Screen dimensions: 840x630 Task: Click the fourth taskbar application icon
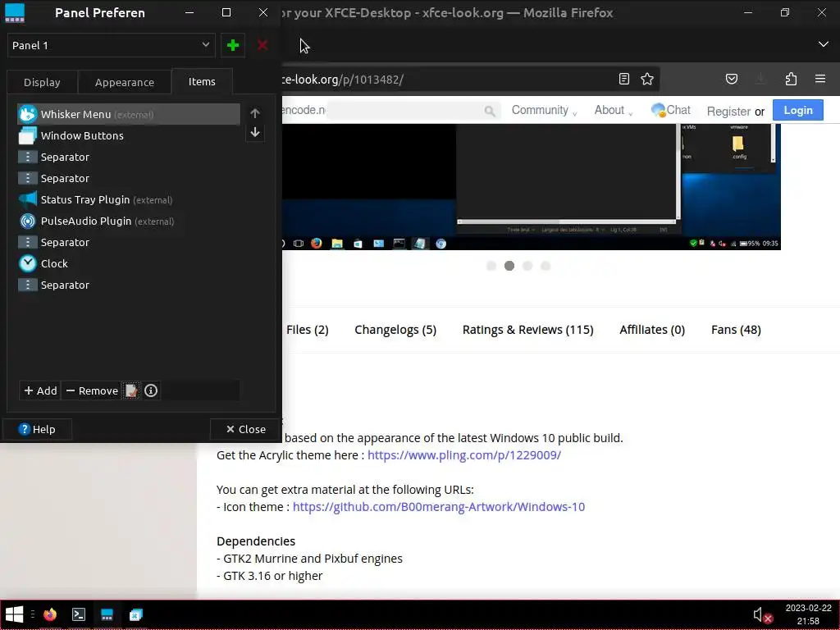136,614
